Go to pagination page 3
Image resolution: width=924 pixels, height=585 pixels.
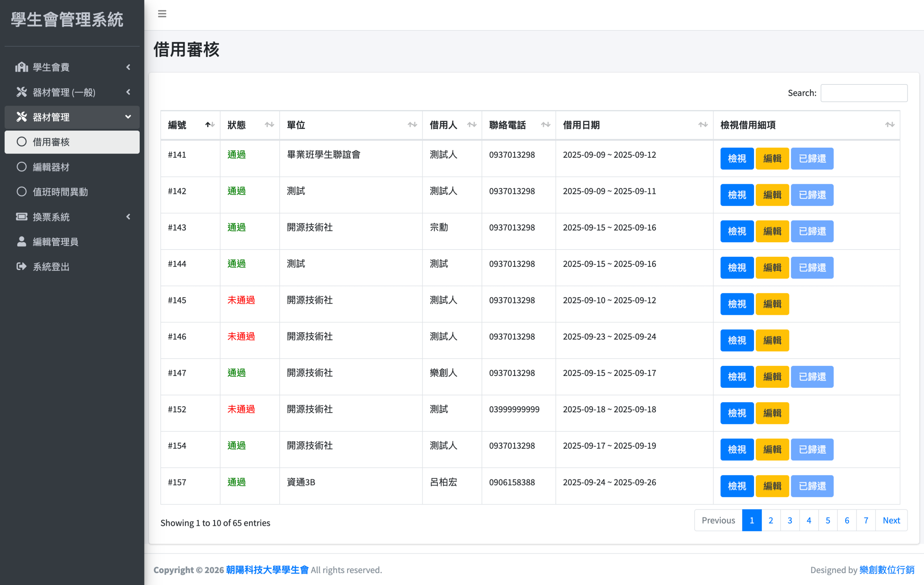790,520
